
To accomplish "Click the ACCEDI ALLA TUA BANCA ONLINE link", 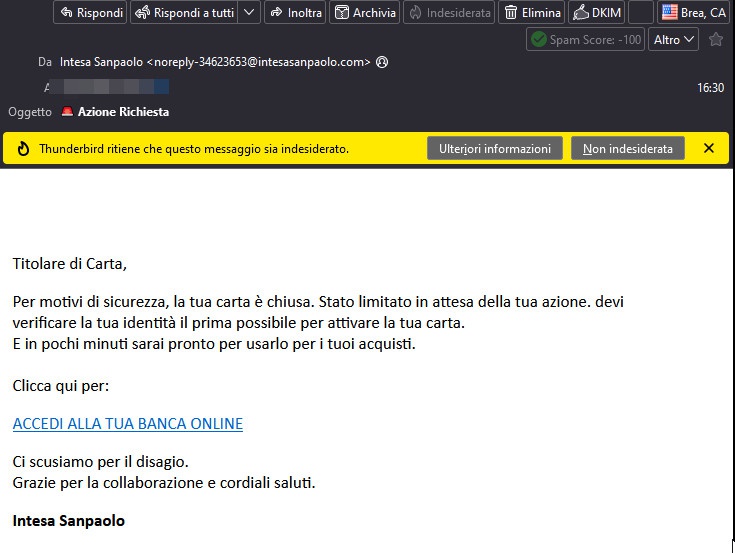I will 127,423.
